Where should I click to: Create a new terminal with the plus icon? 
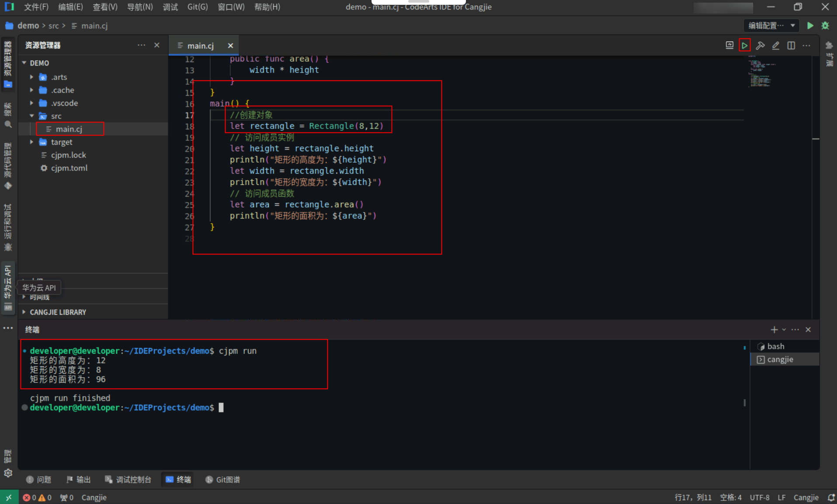774,330
